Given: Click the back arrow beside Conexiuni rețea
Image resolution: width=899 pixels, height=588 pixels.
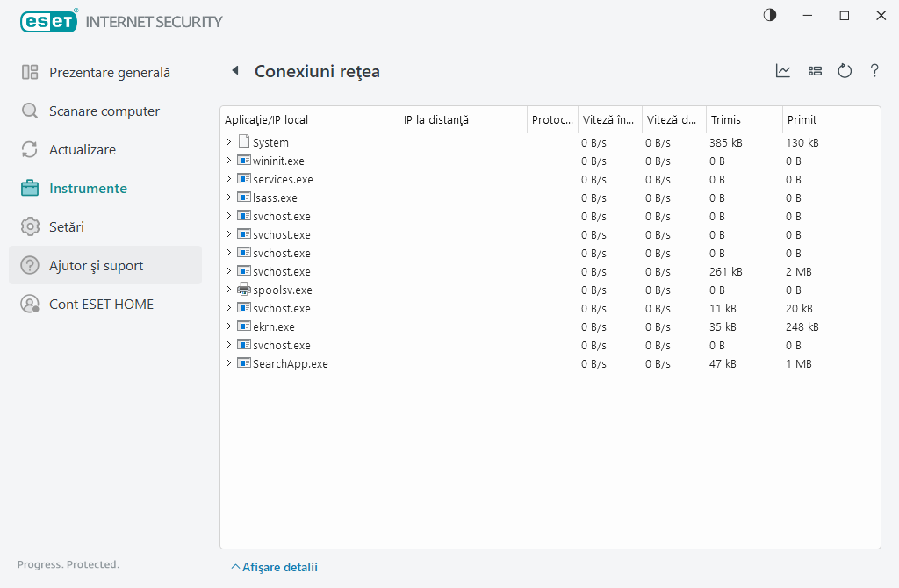Looking at the screenshot, I should [234, 71].
